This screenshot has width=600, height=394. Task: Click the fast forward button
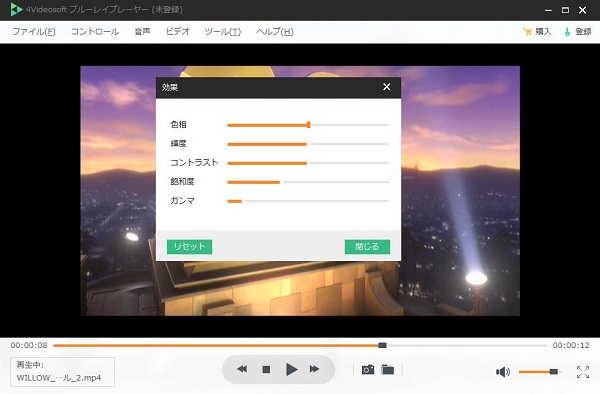point(314,369)
